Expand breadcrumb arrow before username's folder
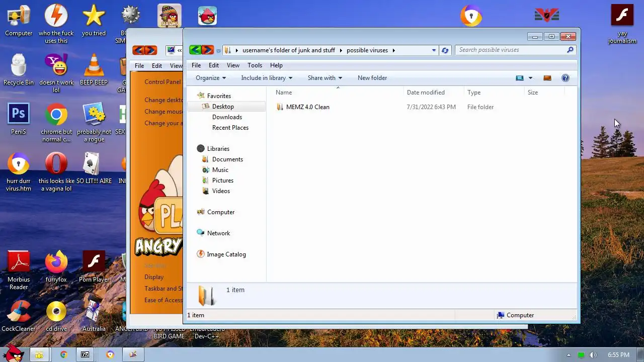 (x=236, y=50)
